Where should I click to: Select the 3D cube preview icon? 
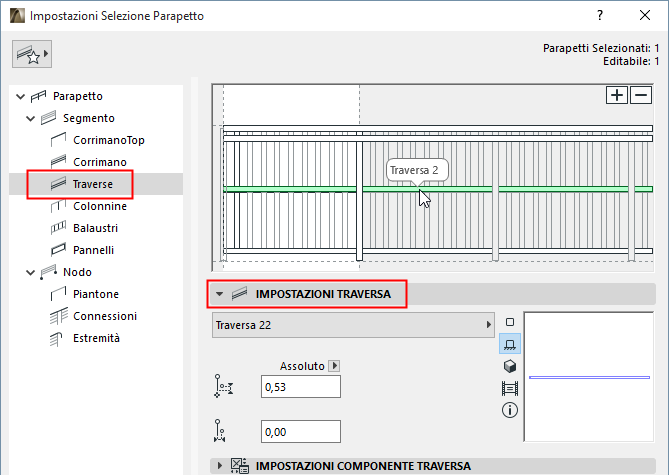coord(510,366)
